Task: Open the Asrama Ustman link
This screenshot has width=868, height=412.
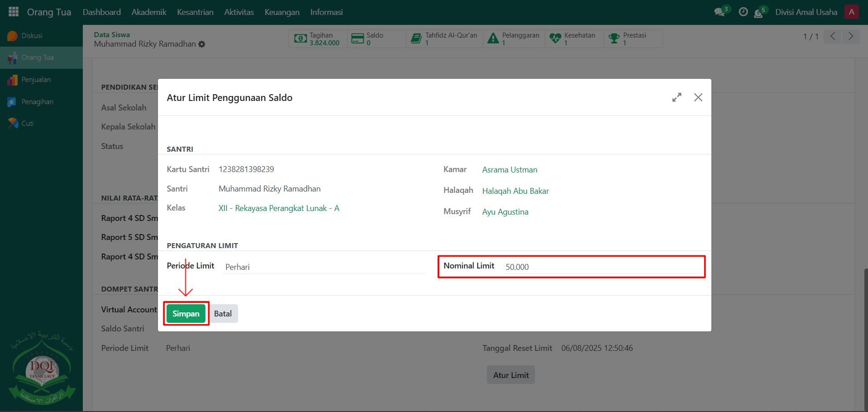Action: (510, 170)
